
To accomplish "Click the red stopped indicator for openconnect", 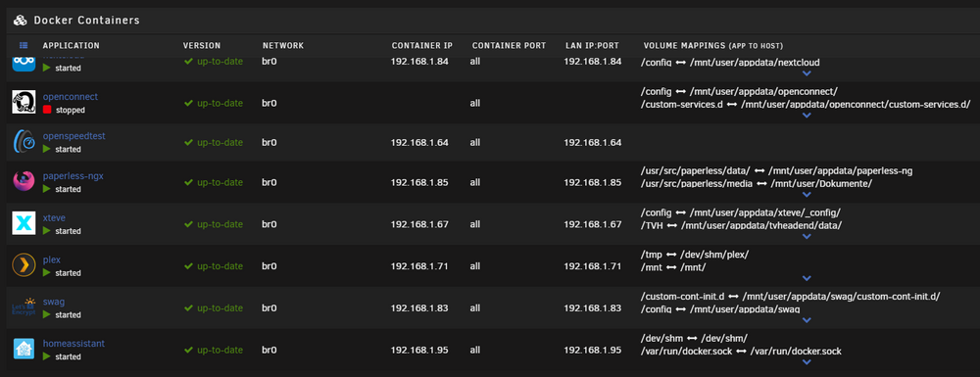I will [x=46, y=110].
